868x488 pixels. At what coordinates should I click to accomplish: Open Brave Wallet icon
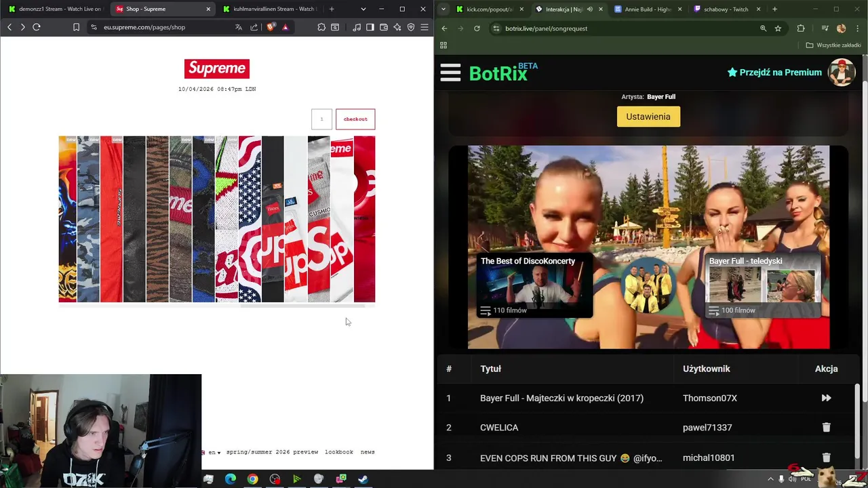pyautogui.click(x=384, y=27)
